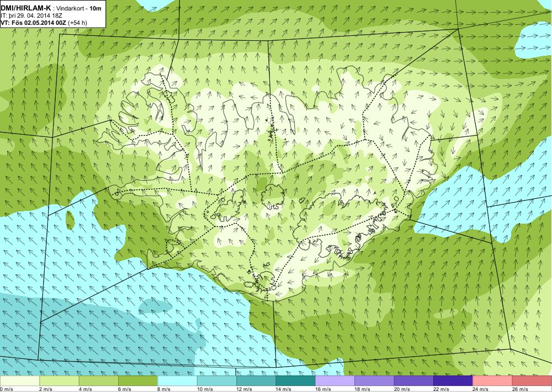Click the "6 m/s" legend label
552x392 pixels.
[x=125, y=389]
